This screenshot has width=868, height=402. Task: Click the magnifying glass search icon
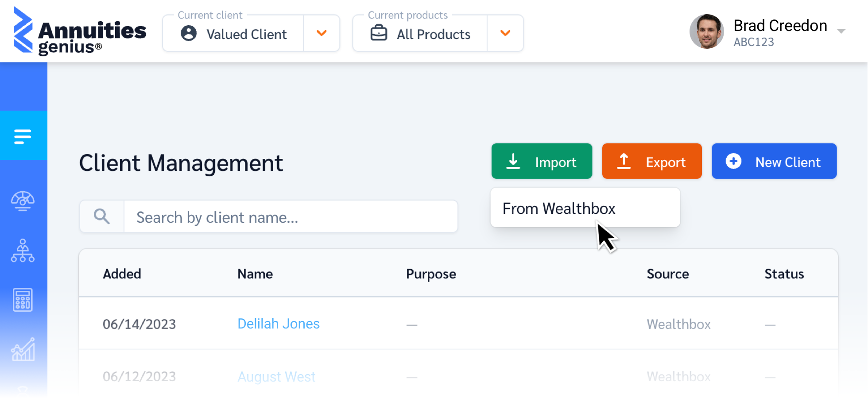coord(101,216)
